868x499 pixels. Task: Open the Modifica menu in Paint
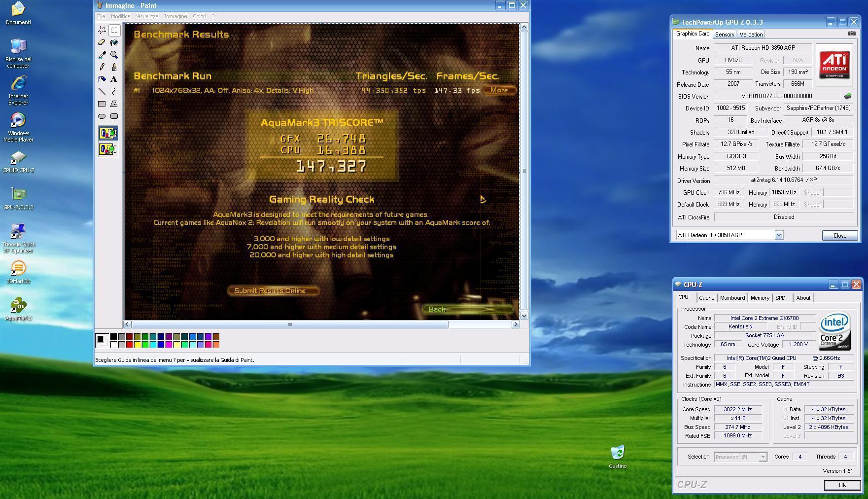(120, 16)
